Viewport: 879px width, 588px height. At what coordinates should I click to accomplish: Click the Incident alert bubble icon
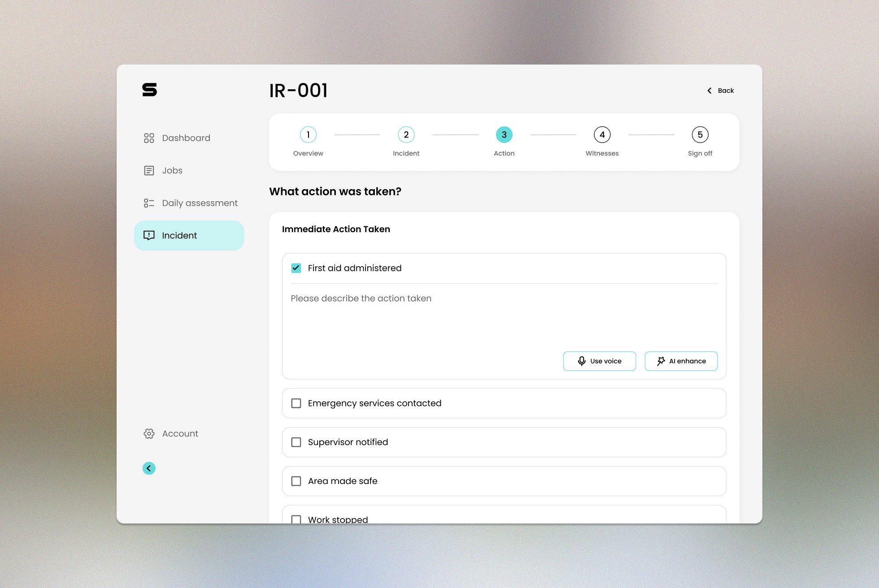[x=149, y=235]
